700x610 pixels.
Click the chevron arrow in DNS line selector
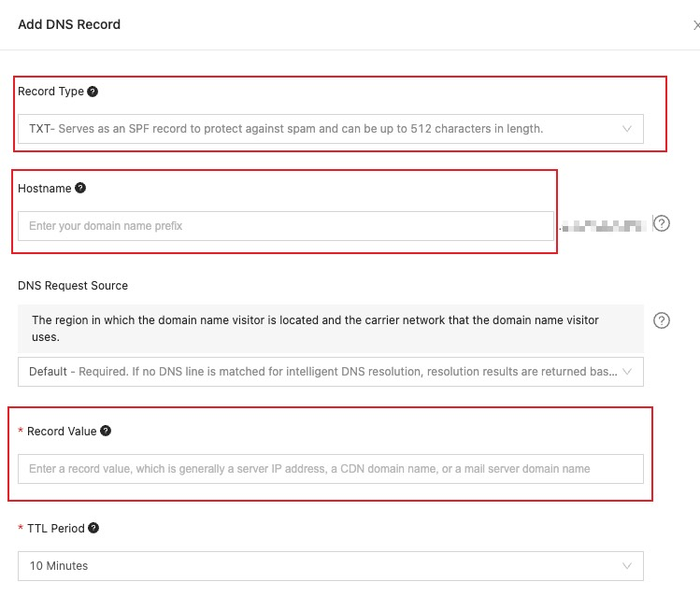pos(627,372)
